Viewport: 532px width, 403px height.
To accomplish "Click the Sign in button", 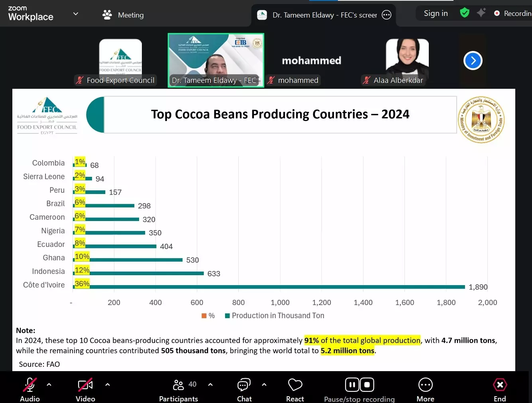I will point(436,13).
